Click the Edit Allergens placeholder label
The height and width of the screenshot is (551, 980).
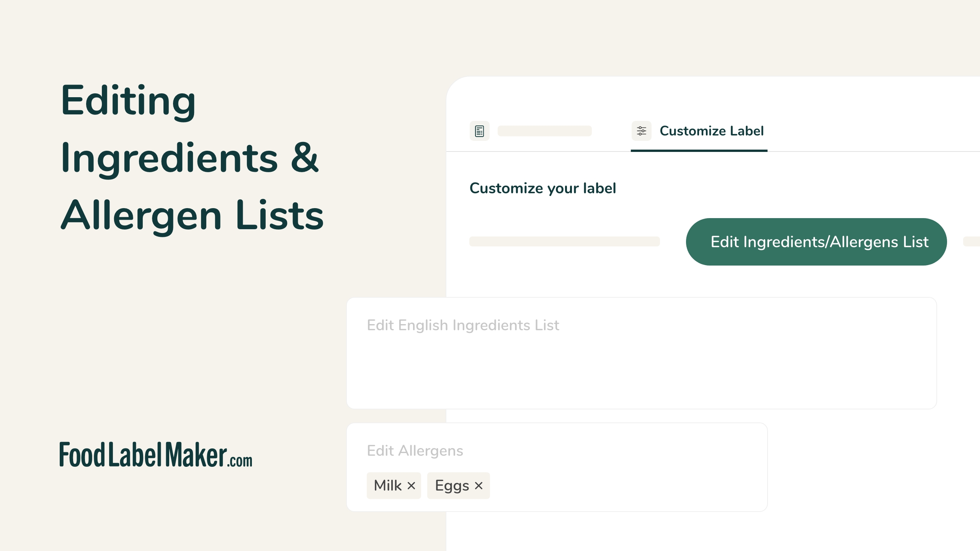415,451
